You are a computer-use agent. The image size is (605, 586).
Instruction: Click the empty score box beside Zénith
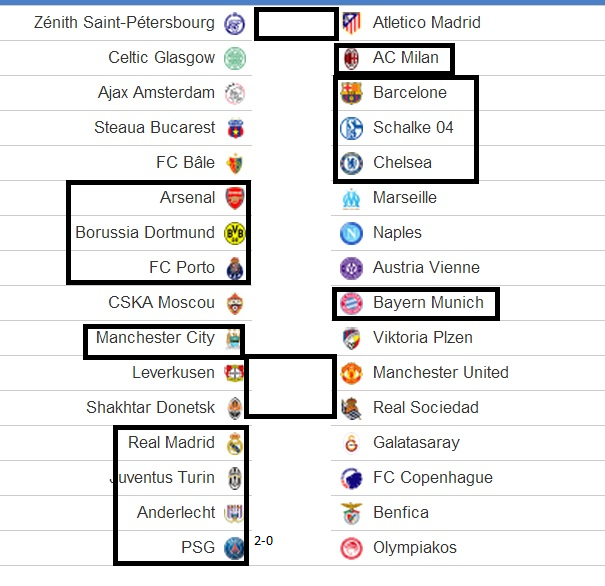(296, 24)
